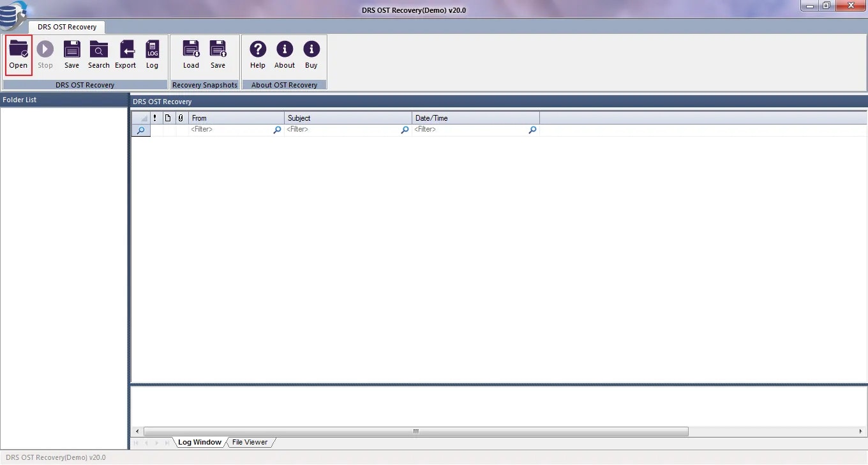The image size is (868, 465).
Task: Click the horizontal scrollbar thumb in log pane
Action: click(x=416, y=431)
